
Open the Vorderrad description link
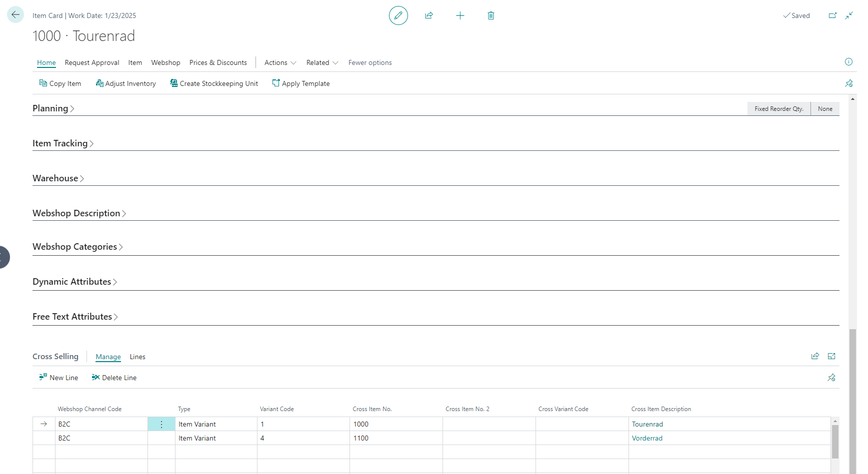(x=647, y=438)
